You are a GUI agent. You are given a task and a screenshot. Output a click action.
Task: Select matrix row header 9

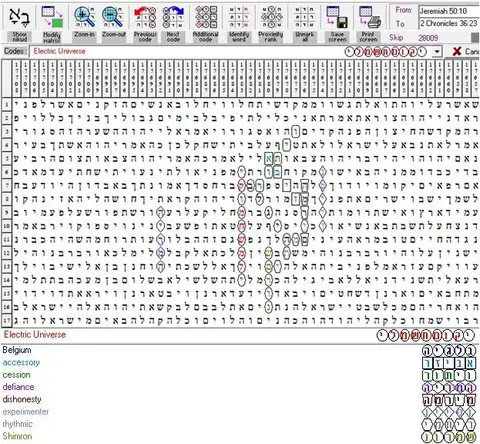coord(6,212)
